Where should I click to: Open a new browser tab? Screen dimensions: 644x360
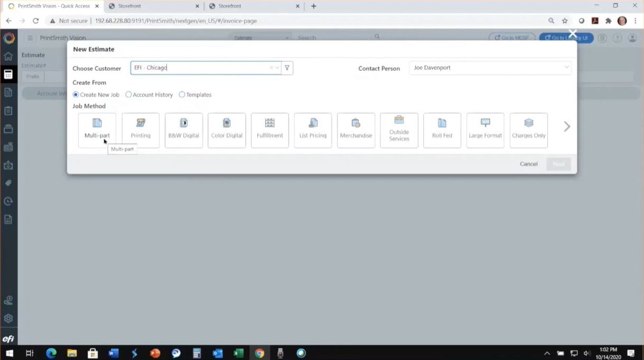click(314, 6)
